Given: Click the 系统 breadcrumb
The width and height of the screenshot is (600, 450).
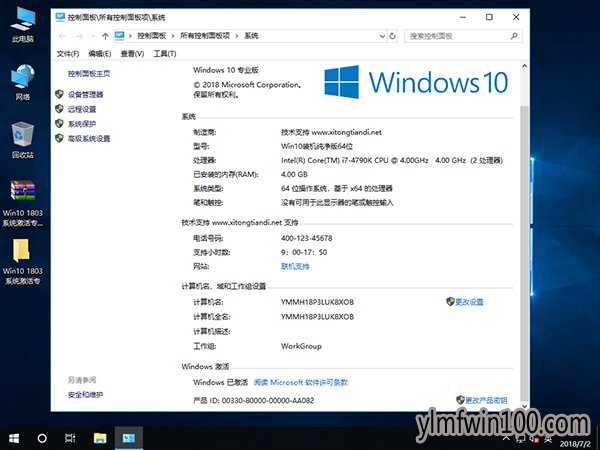Looking at the screenshot, I should [x=251, y=36].
